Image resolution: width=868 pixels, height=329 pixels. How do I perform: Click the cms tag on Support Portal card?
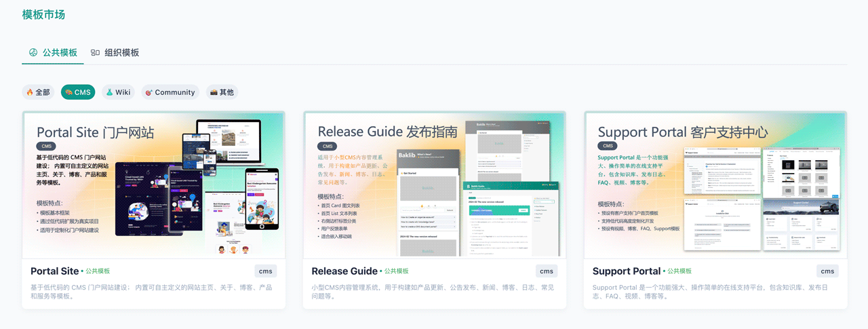[x=827, y=271]
